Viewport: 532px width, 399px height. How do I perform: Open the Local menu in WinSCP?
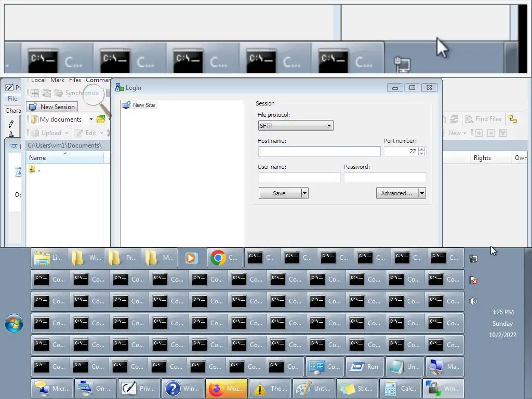pos(38,80)
